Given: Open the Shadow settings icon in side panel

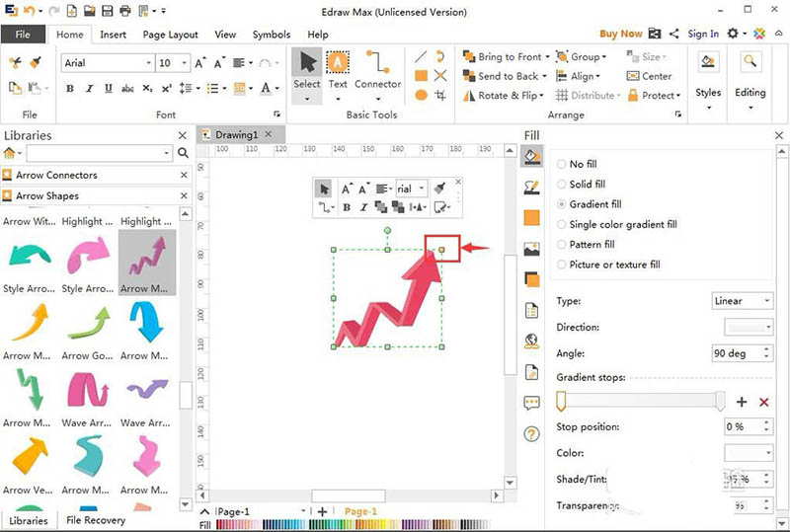Looking at the screenshot, I should [531, 279].
